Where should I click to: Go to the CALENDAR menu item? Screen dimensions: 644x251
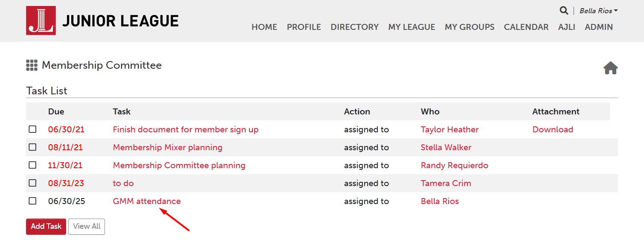pos(526,27)
